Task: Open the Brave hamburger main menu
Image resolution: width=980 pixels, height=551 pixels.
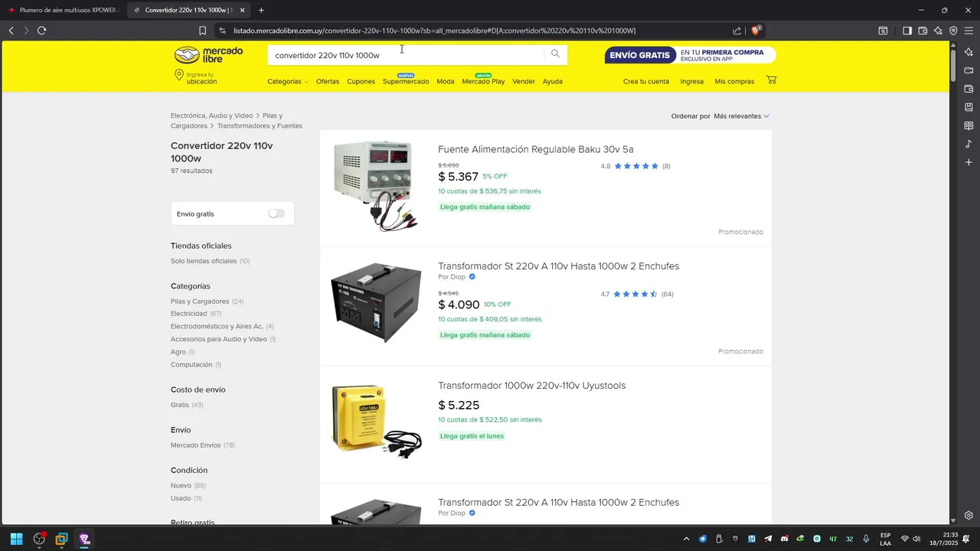Action: 969,31
